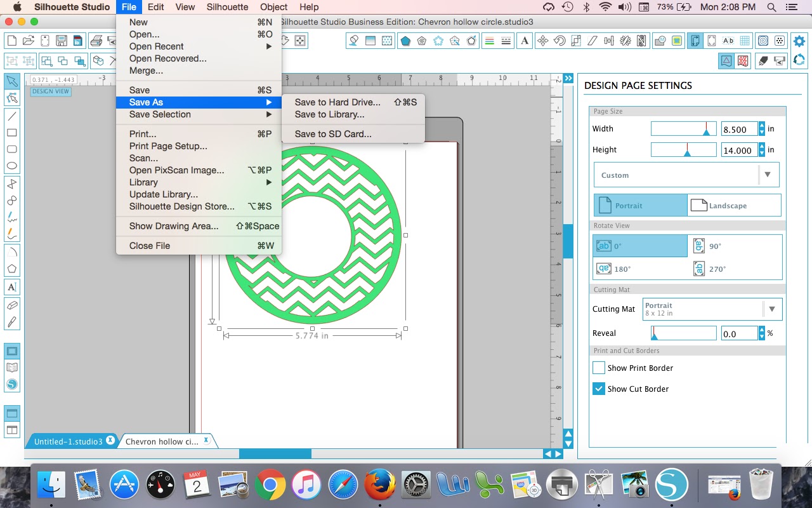Pick the Draw Ellipse tool
Viewport: 812px width, 508px height.
click(x=11, y=165)
